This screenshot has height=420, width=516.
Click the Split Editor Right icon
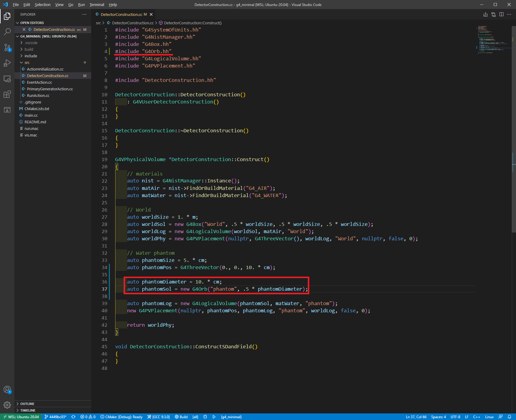501,14
